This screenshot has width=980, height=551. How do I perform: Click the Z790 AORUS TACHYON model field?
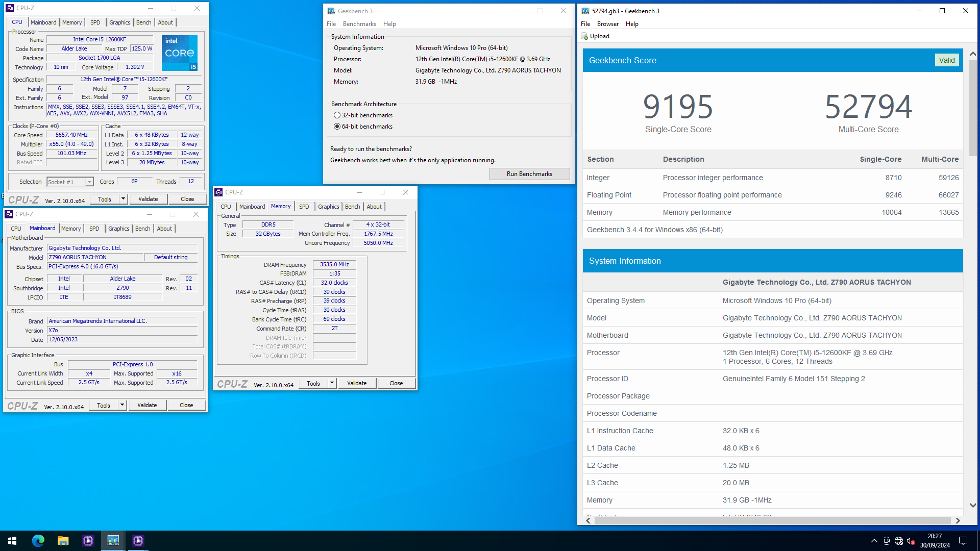tap(95, 257)
